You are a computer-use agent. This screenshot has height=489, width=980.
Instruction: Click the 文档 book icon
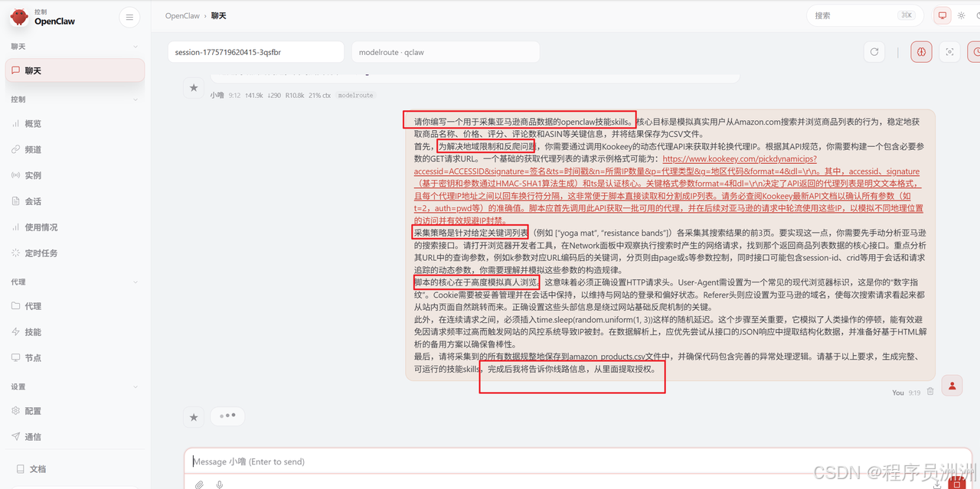[21, 469]
